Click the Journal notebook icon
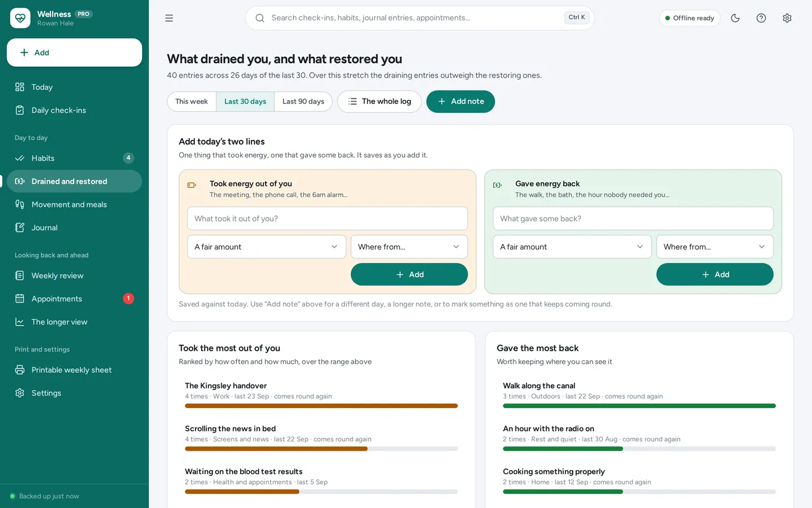 20,228
